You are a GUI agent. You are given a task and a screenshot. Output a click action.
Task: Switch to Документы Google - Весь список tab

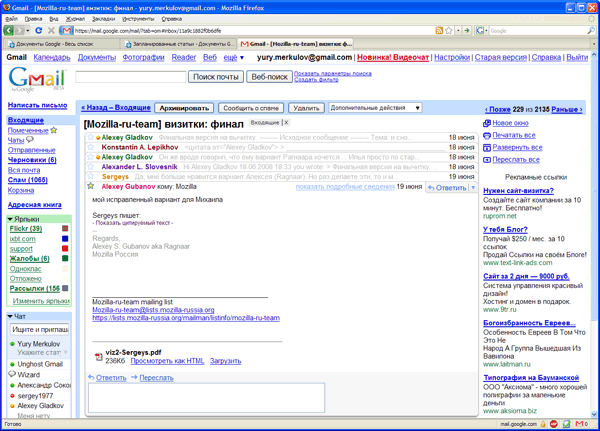[x=62, y=44]
